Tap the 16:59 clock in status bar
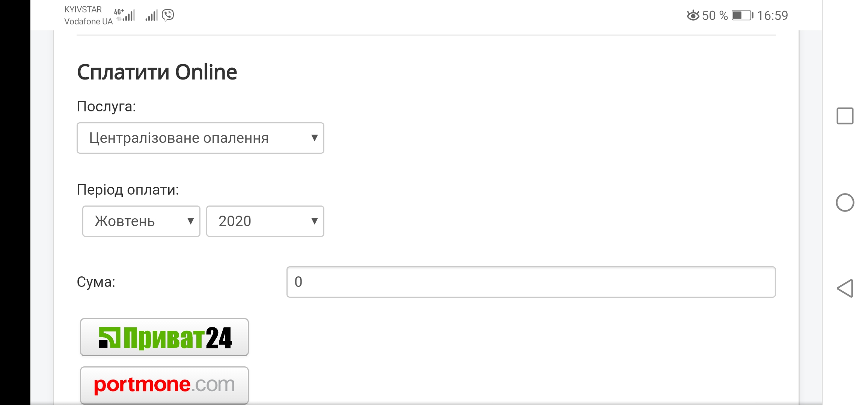868x405 pixels. tap(772, 15)
